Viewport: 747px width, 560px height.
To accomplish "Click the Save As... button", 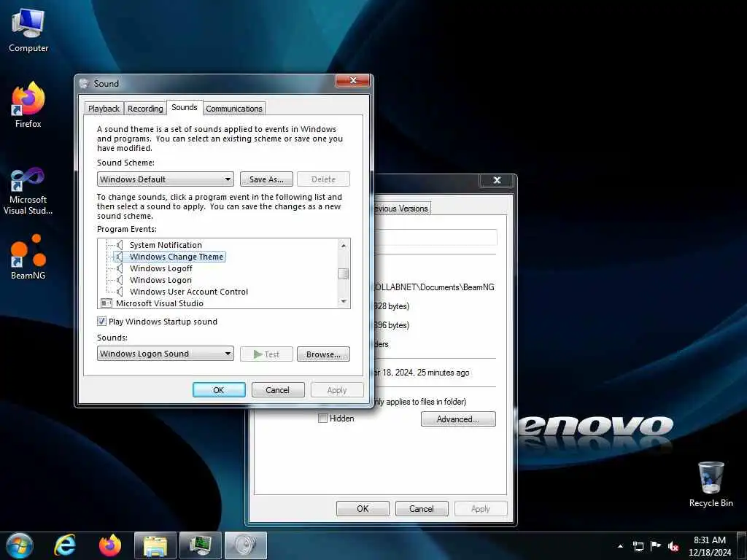I will [266, 179].
